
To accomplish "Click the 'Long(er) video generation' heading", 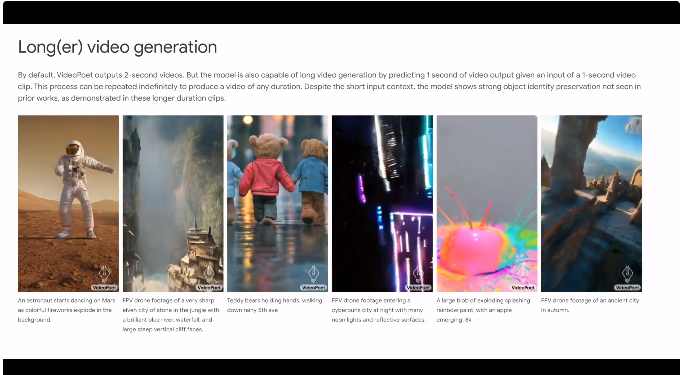I will 117,47.
